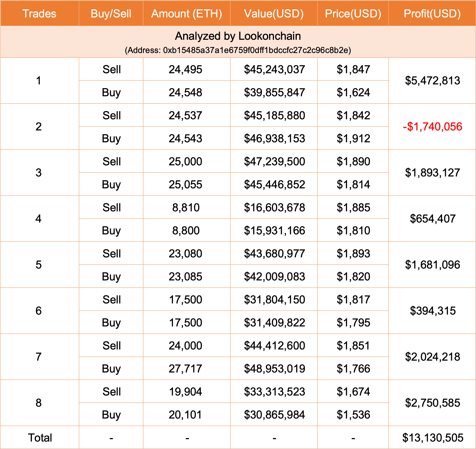Click the sell value $45,243,037
This screenshot has height=449, width=476.
[x=274, y=70]
